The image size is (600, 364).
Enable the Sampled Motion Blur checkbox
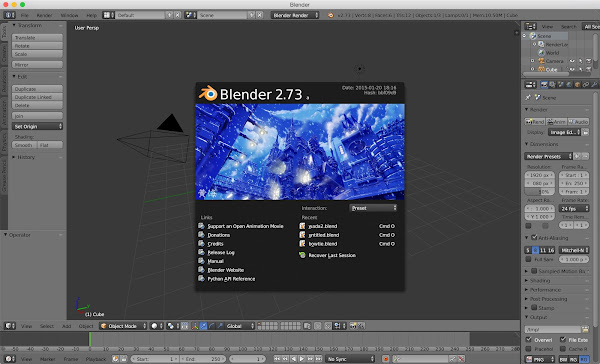coord(534,271)
